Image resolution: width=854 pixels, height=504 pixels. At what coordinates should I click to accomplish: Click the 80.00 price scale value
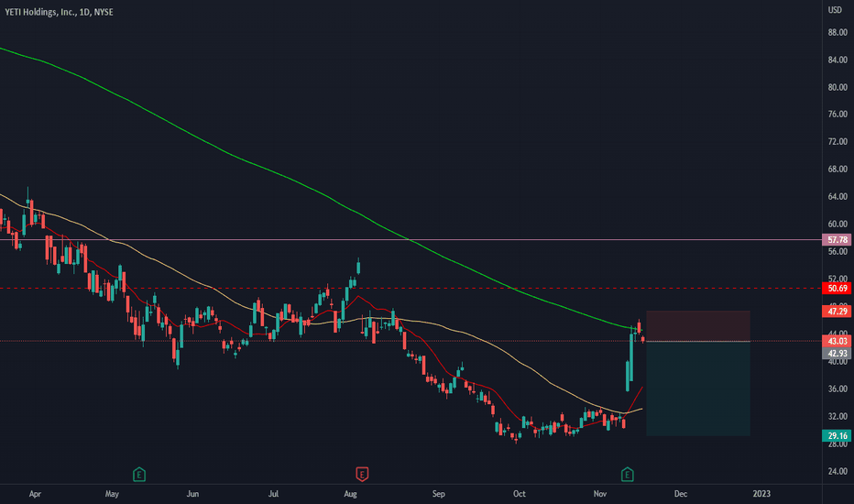[x=838, y=87]
